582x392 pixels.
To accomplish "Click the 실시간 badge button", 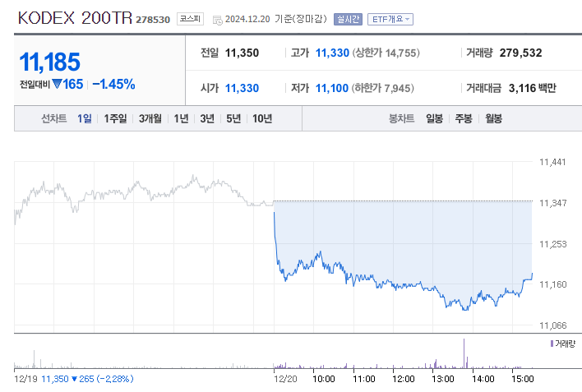I will [x=348, y=19].
